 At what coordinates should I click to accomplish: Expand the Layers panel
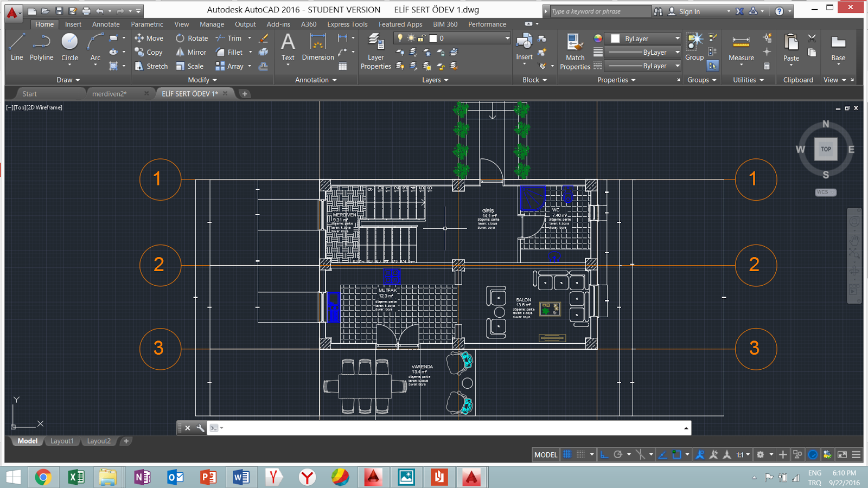pyautogui.click(x=435, y=80)
